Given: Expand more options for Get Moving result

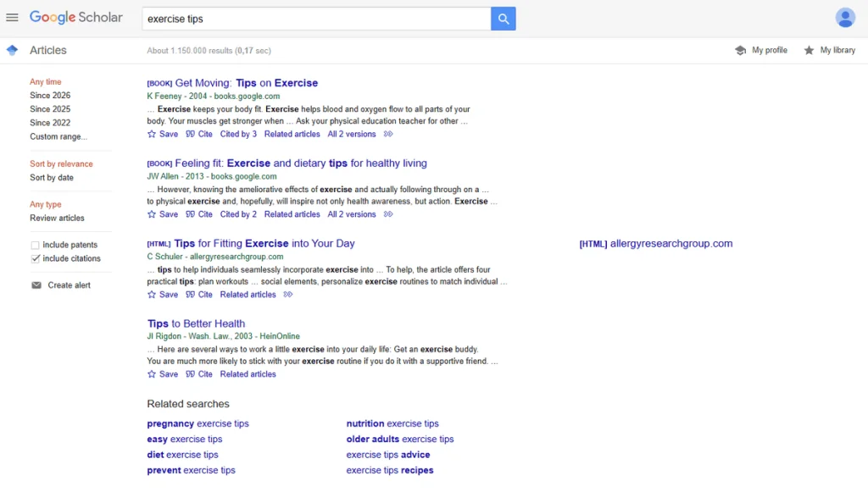Looking at the screenshot, I should click(x=388, y=134).
